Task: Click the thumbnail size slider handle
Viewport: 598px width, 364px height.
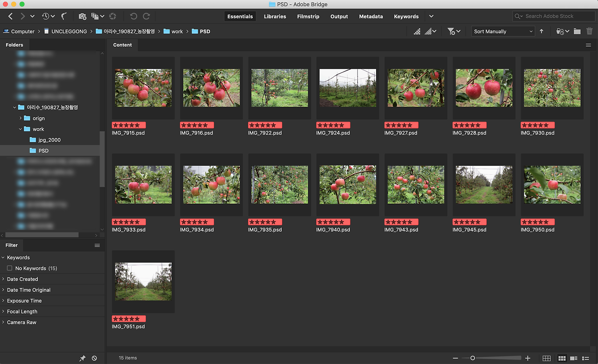Action: pos(473,358)
